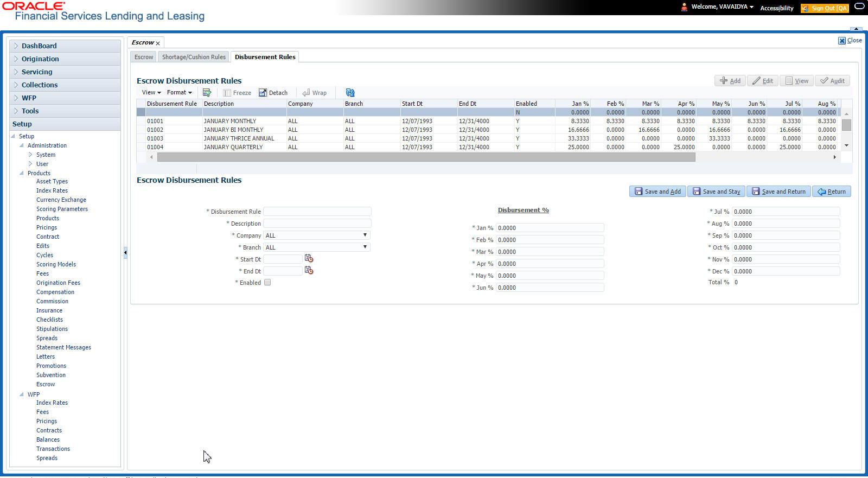Image resolution: width=868 pixels, height=478 pixels.
Task: Expand the Origination navigation section
Action: (65, 59)
